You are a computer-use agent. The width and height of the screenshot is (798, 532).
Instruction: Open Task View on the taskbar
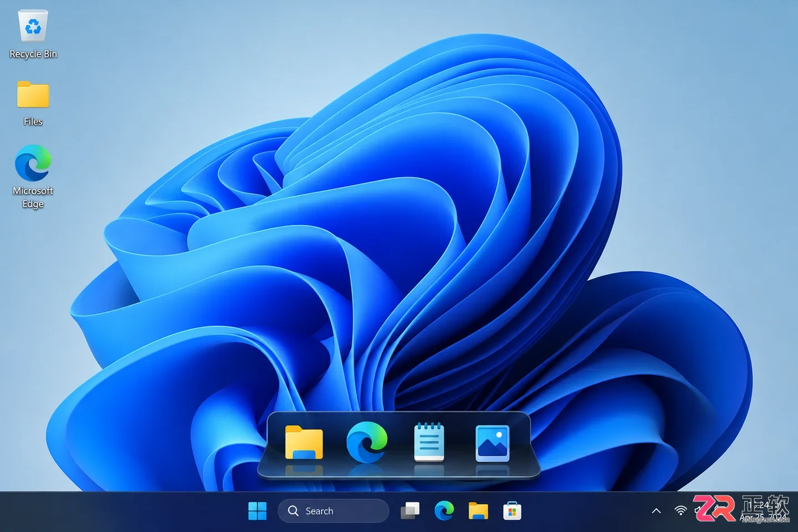click(410, 511)
